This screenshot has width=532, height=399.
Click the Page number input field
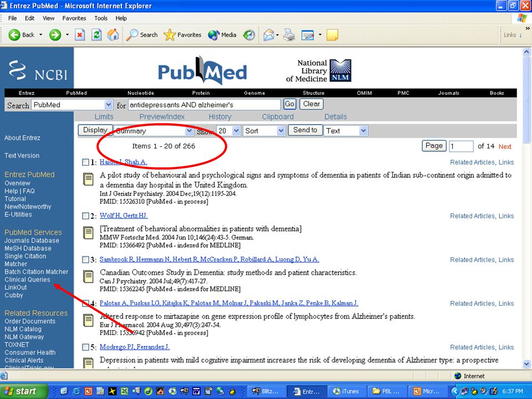tap(461, 146)
